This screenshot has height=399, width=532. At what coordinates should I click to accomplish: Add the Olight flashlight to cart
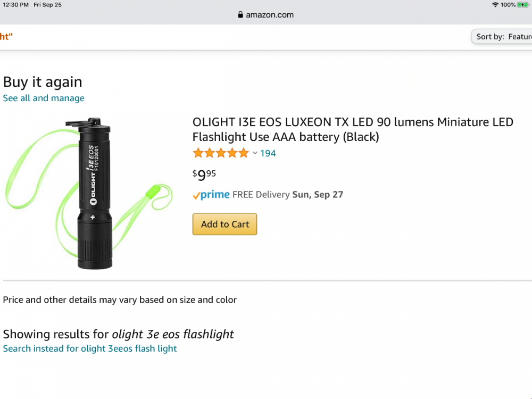(x=225, y=225)
